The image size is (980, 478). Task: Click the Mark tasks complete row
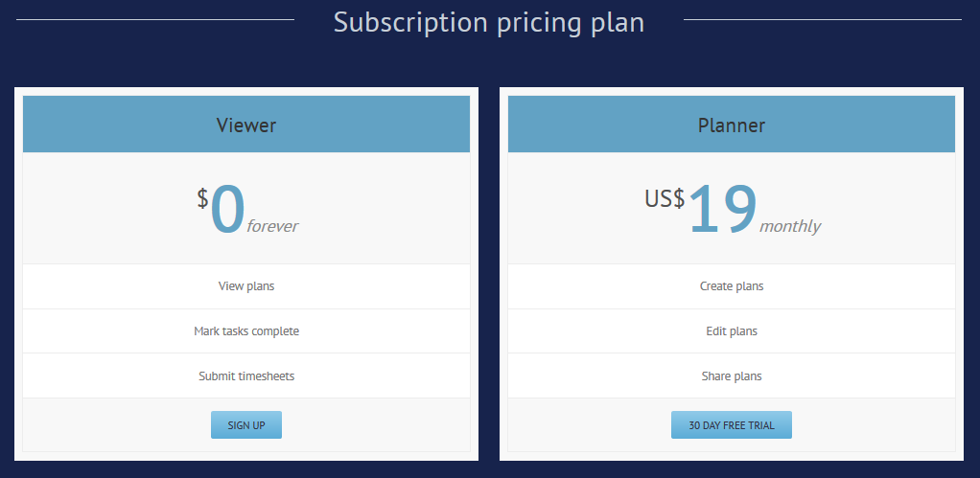tap(246, 331)
